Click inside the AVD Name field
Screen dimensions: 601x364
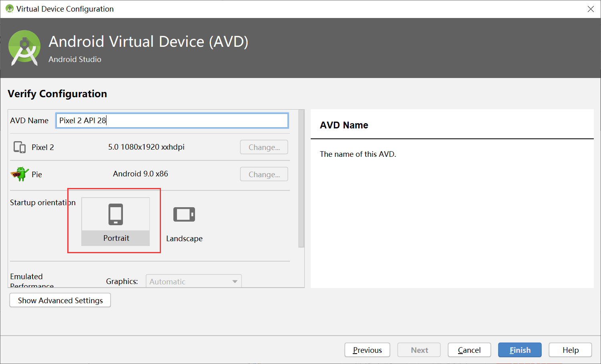pos(172,120)
